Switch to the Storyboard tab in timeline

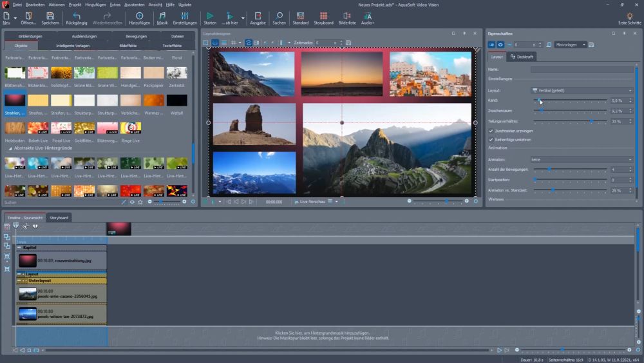click(x=59, y=218)
